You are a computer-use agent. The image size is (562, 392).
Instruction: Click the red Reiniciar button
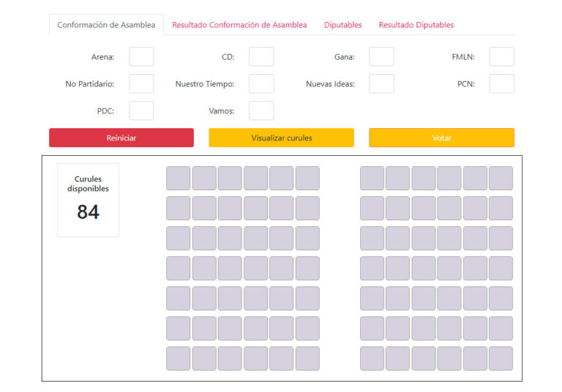point(121,137)
